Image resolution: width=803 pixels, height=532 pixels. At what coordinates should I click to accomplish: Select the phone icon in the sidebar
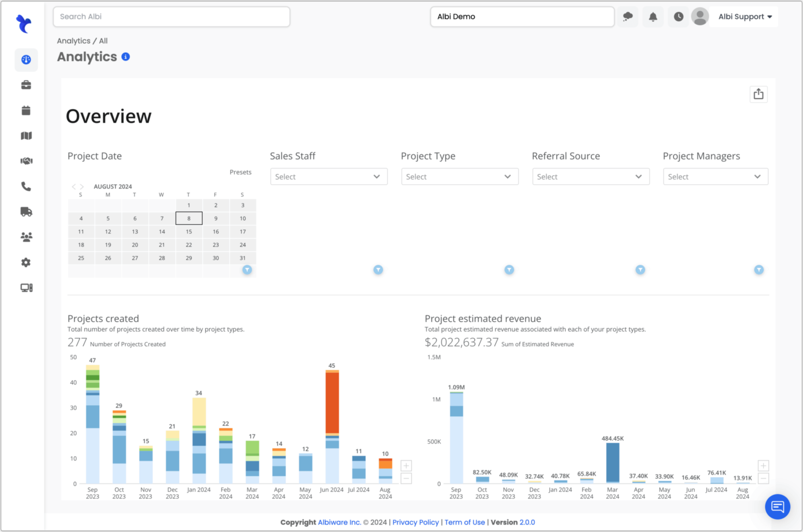pos(26,186)
